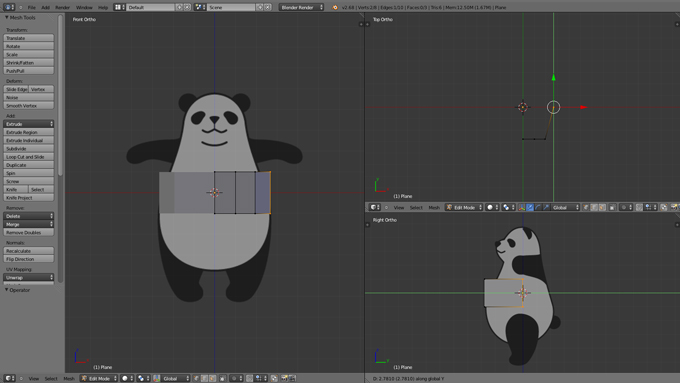680x383 pixels.
Task: Click the scene browse icon next to Scene
Action: point(200,7)
